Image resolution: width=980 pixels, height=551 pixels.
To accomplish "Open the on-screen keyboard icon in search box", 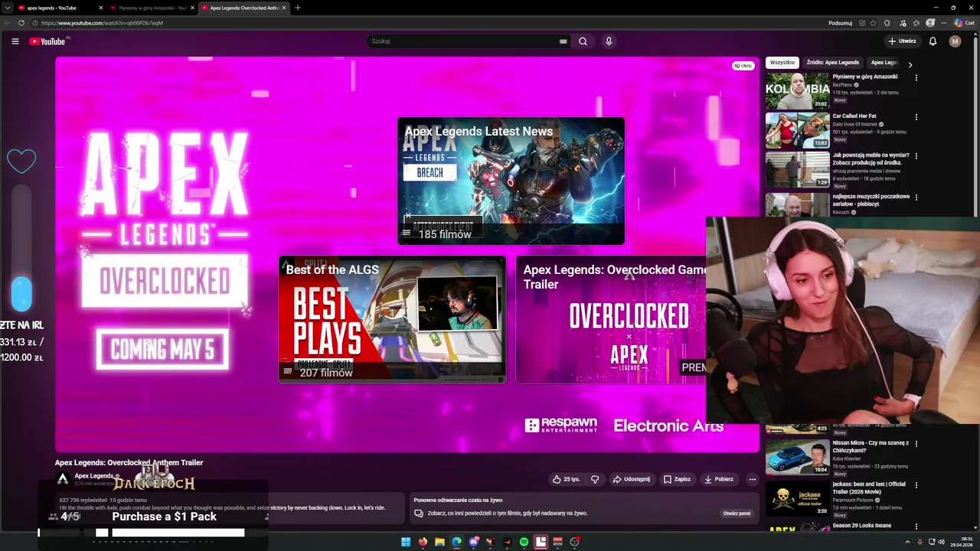I will coord(563,41).
